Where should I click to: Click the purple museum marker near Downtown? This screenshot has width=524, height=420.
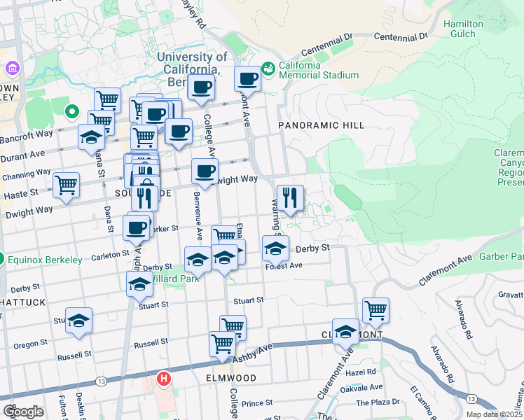coord(13,68)
